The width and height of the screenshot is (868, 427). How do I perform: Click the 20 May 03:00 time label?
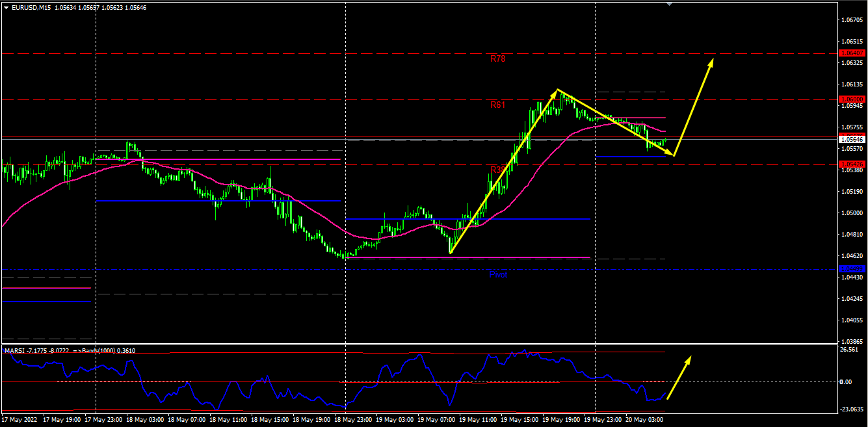click(646, 421)
